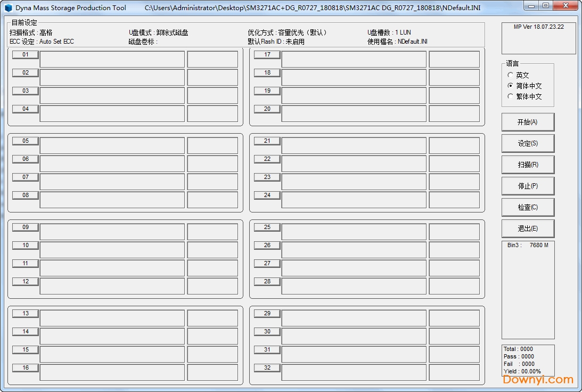The height and width of the screenshot is (392, 582).
Task: Stop the process with 停止(P)
Action: pos(528,186)
